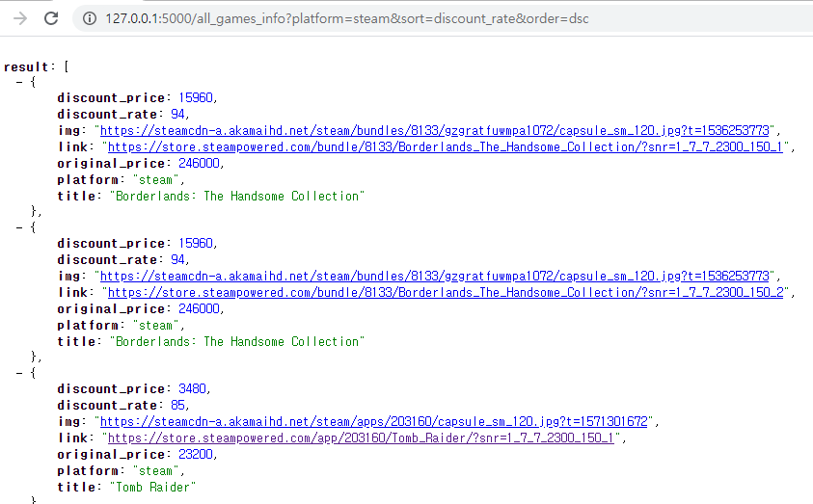The image size is (813, 504).
Task: Select Tomb Raider original_price value 23200
Action: tap(196, 454)
